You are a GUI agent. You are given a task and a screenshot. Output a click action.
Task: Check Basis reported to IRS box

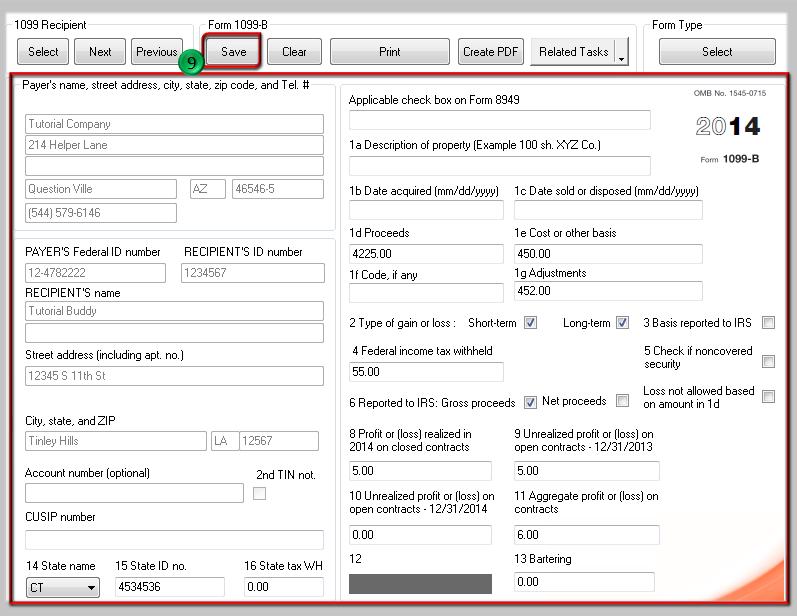click(x=769, y=323)
